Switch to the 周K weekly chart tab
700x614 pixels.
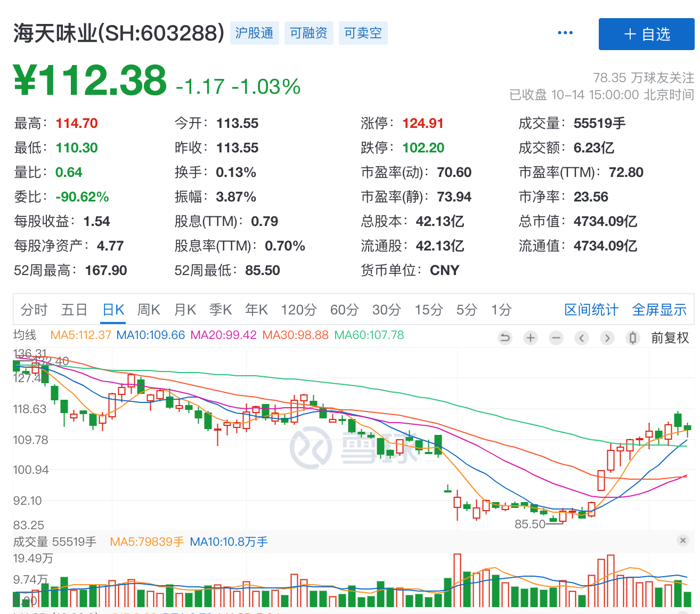149,310
